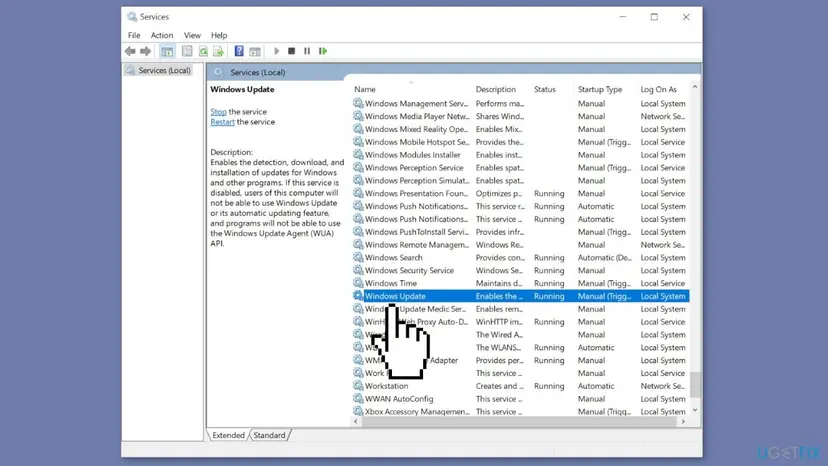Click the horizontal scrollbar right arrow

point(683,422)
